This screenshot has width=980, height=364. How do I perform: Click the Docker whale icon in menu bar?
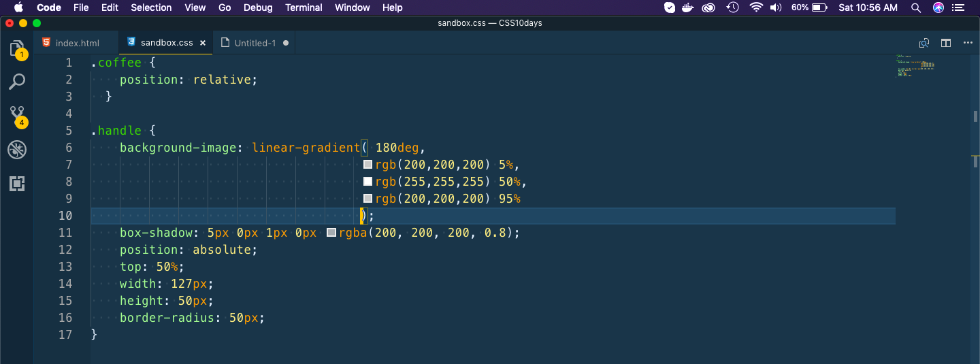click(689, 7)
